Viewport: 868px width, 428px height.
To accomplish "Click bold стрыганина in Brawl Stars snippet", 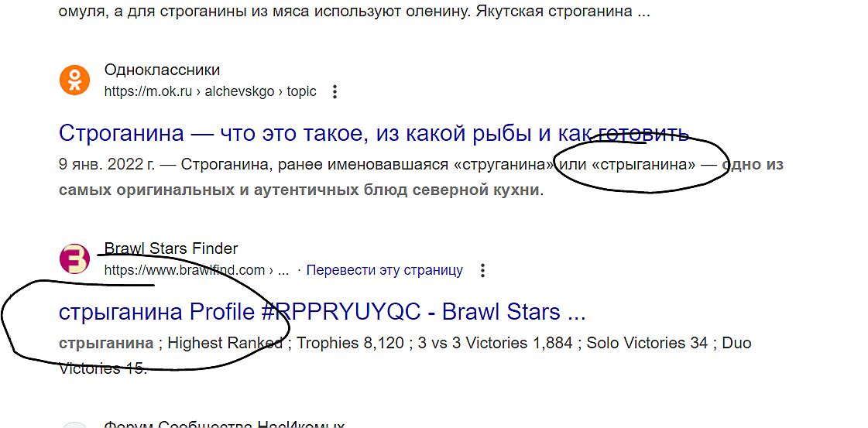I will pyautogui.click(x=106, y=343).
